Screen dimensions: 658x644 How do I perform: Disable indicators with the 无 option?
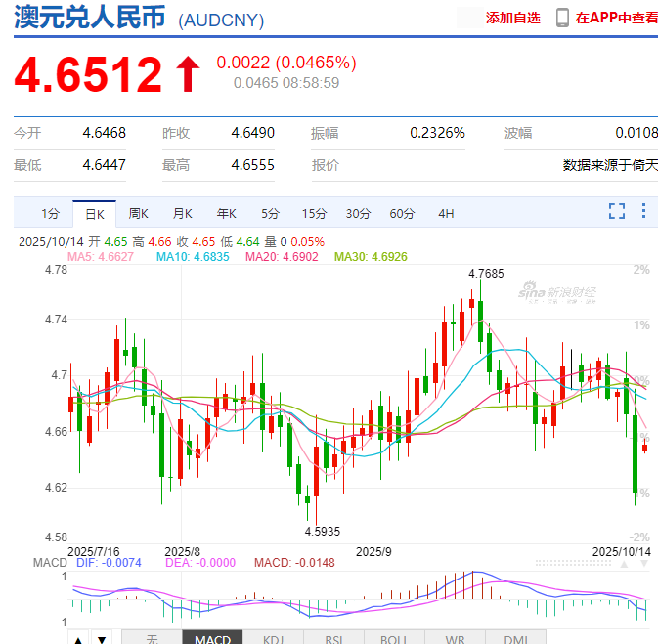(x=152, y=639)
